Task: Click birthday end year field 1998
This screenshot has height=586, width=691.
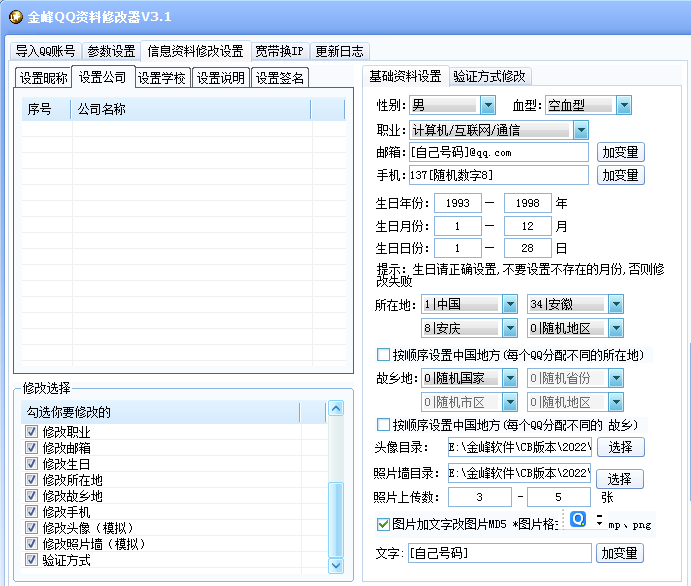Action: 528,203
